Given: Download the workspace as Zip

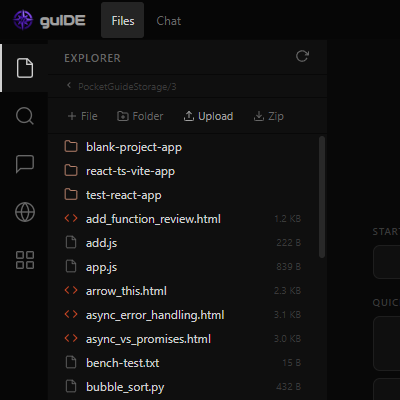Looking at the screenshot, I should coord(269,116).
